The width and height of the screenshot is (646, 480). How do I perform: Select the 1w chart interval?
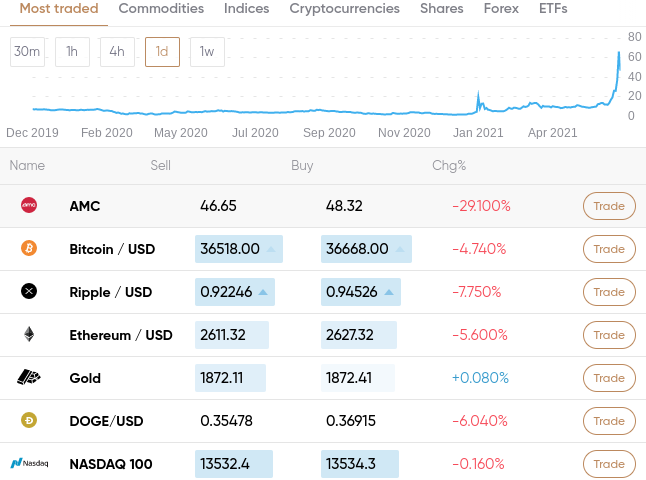[207, 52]
